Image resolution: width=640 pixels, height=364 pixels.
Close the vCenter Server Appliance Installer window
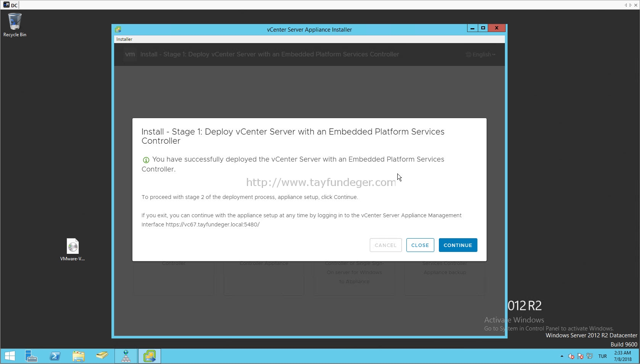tap(497, 28)
